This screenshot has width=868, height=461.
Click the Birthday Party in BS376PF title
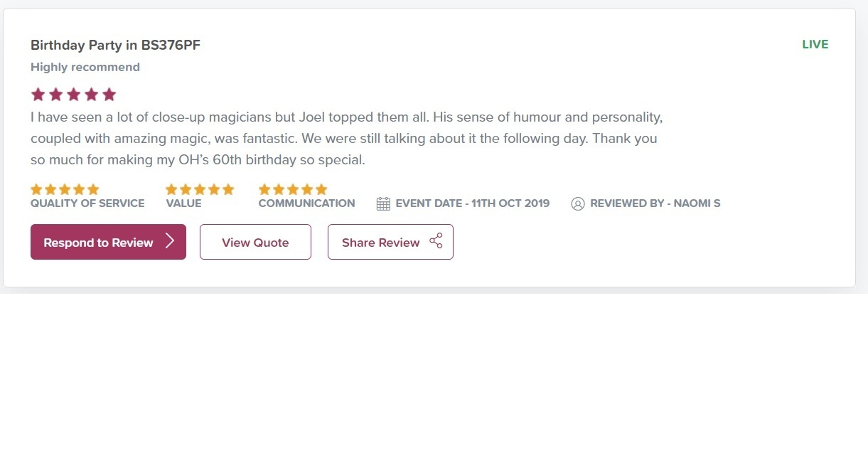[115, 45]
